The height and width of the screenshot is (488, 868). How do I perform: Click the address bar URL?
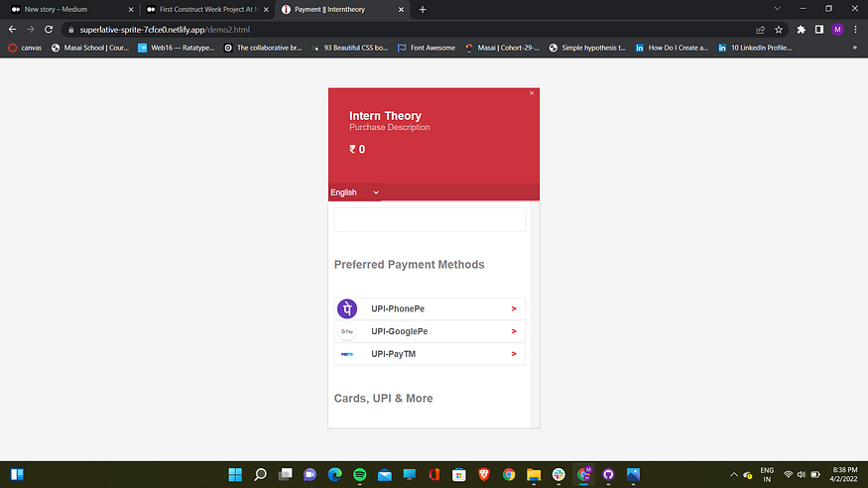click(x=165, y=30)
